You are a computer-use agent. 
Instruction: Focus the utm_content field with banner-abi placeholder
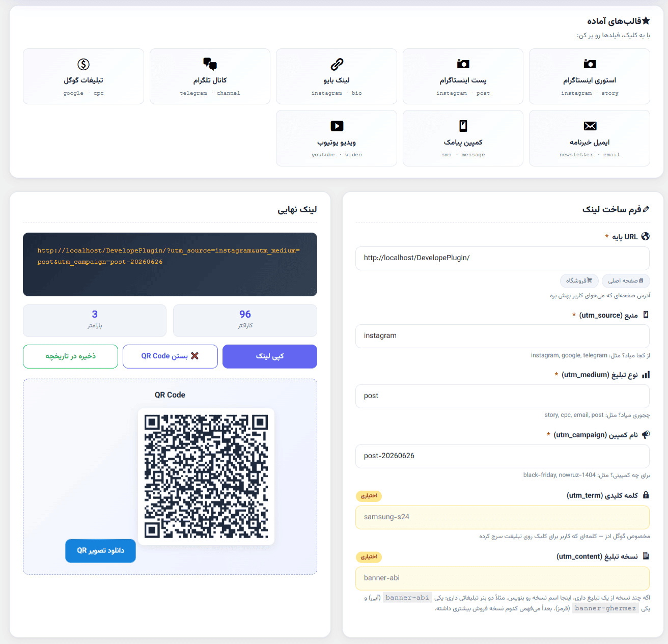[503, 578]
